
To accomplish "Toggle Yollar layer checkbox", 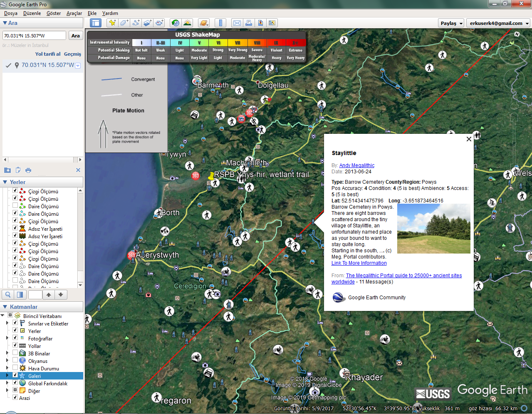I will tap(15, 345).
